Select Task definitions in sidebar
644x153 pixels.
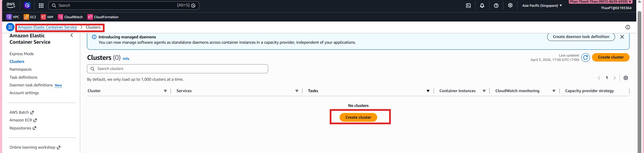point(23,77)
